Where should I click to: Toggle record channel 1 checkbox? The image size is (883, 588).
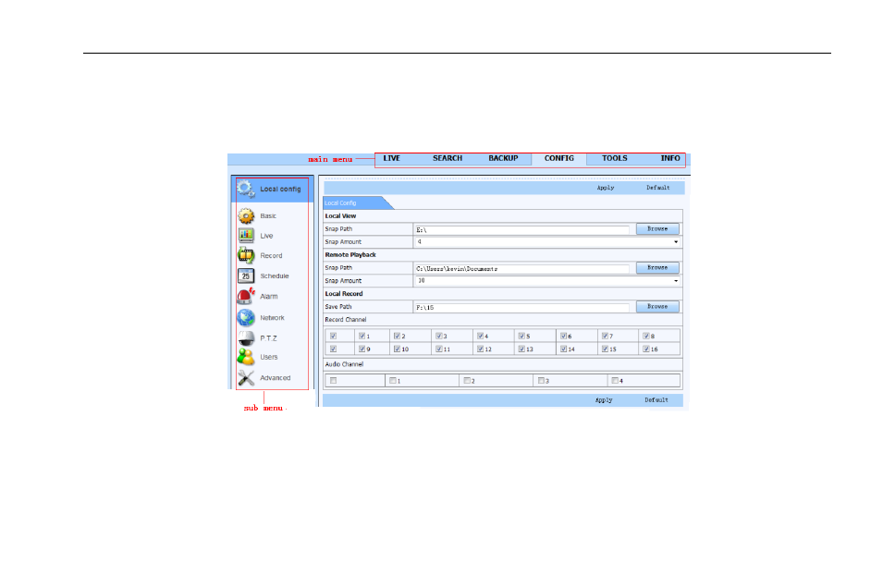pyautogui.click(x=362, y=336)
